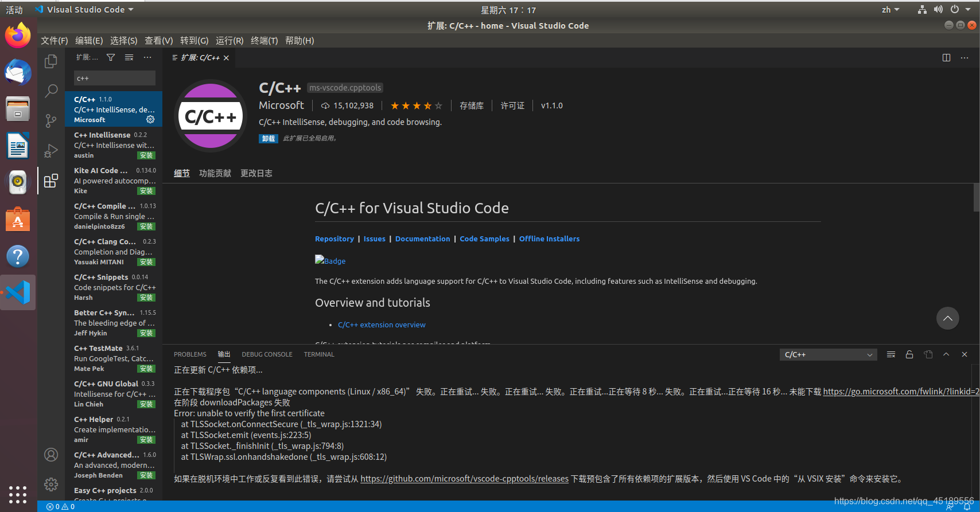Viewport: 980px width, 512px height.
Task: Open Ubuntu Software from the dock
Action: click(x=18, y=219)
